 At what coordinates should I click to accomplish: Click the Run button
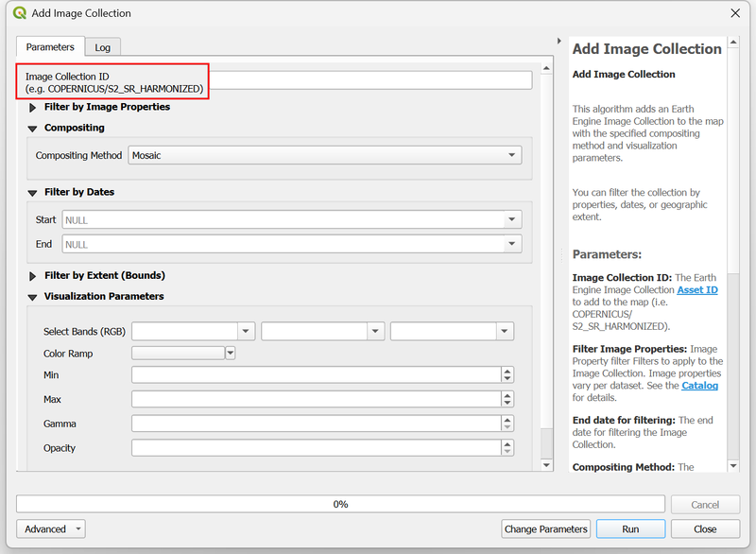pos(630,528)
